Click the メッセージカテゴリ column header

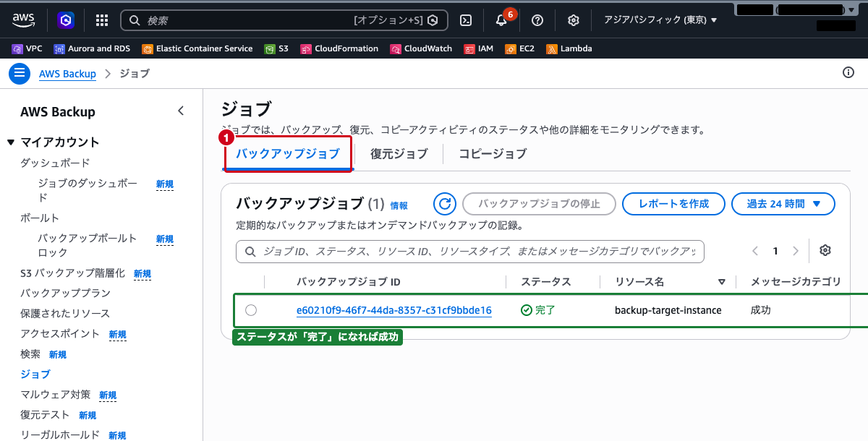point(796,282)
